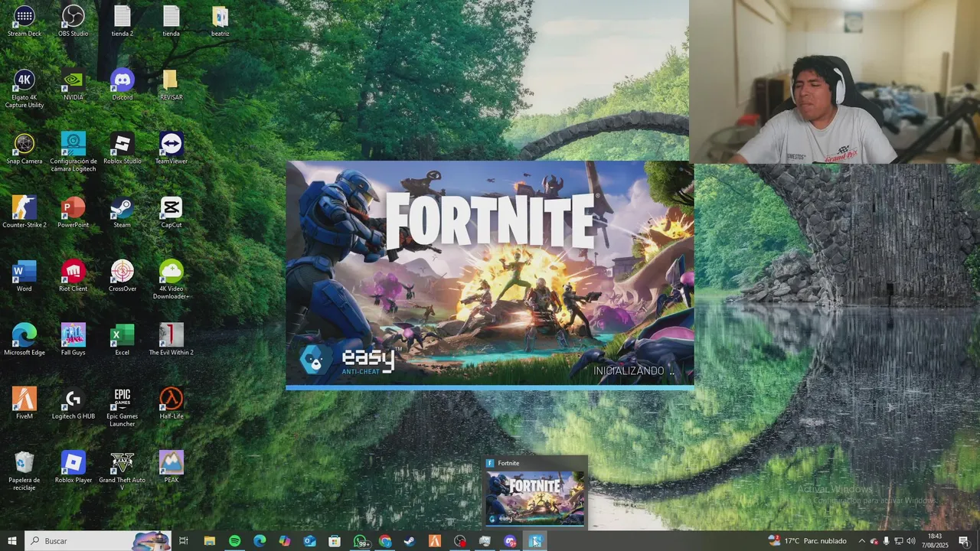This screenshot has width=980, height=551.
Task: Open the Epic Games Launcher shortcut
Action: tap(122, 408)
